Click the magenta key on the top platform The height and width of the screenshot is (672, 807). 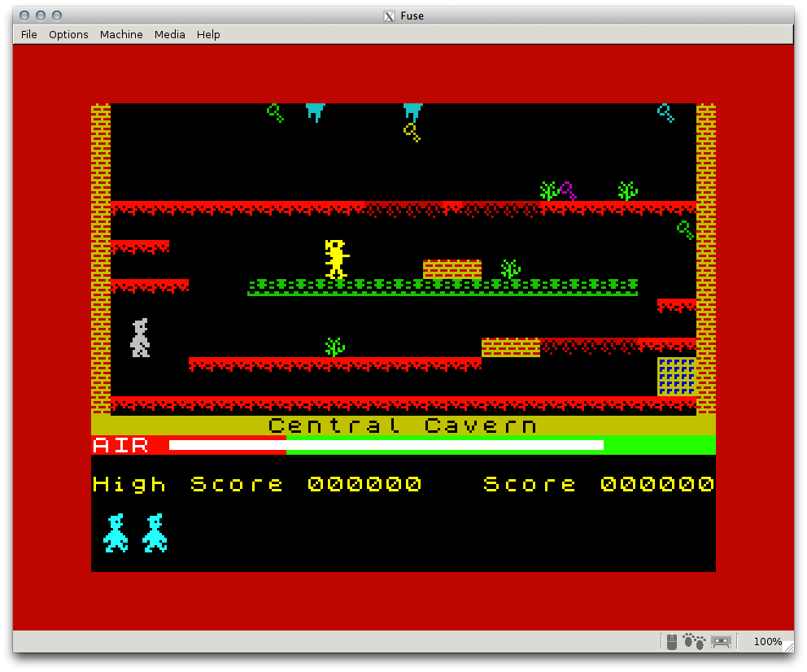pos(568,191)
